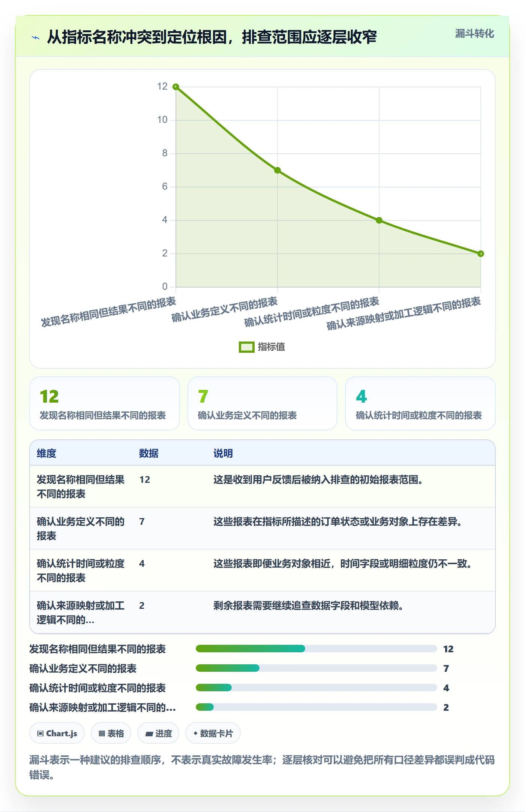
Task: Click the progress bar with value 2
Action: point(316,707)
